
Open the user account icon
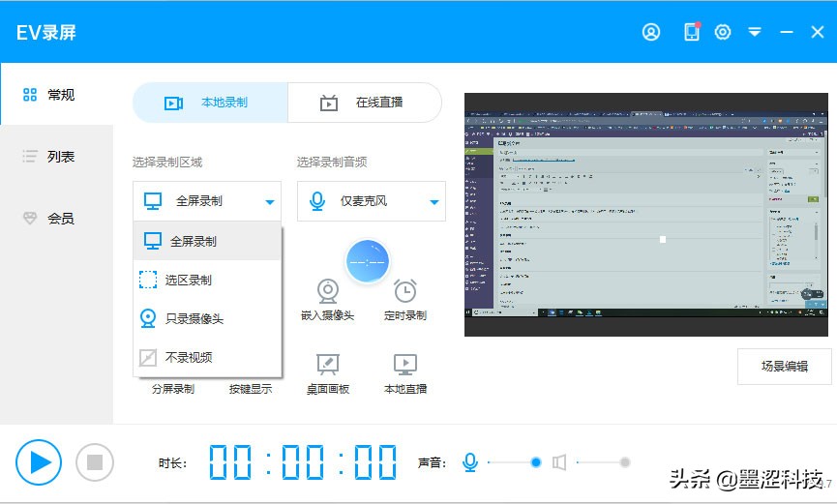click(650, 32)
